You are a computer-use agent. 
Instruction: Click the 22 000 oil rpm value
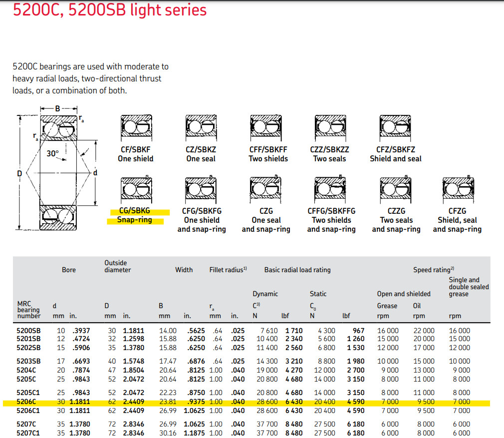coord(424,331)
